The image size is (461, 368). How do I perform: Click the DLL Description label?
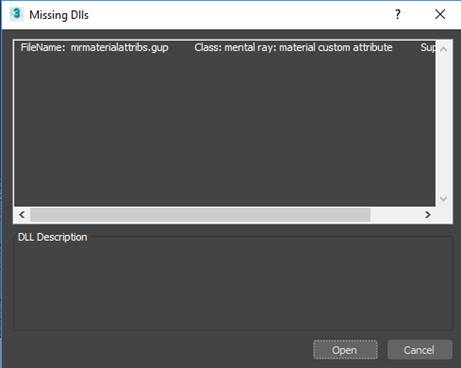tap(53, 237)
